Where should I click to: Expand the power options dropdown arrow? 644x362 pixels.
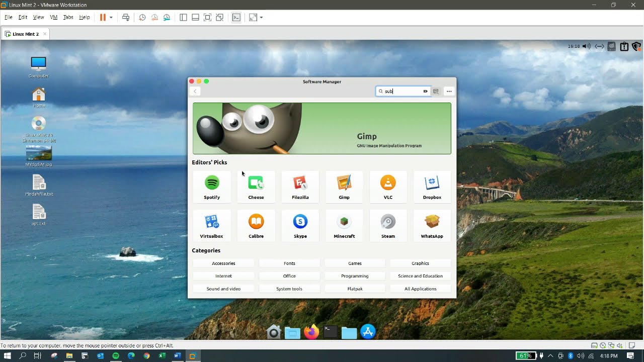pos(111,17)
